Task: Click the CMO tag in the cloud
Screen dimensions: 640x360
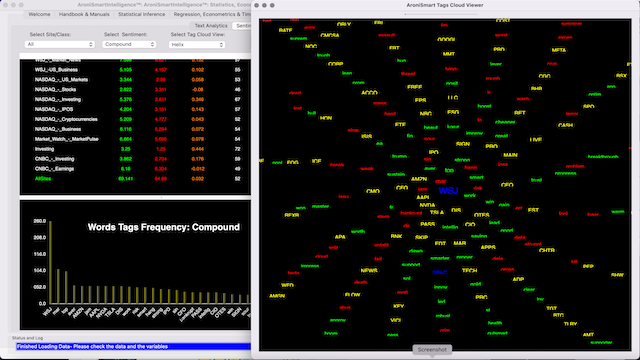Action: 373,191
